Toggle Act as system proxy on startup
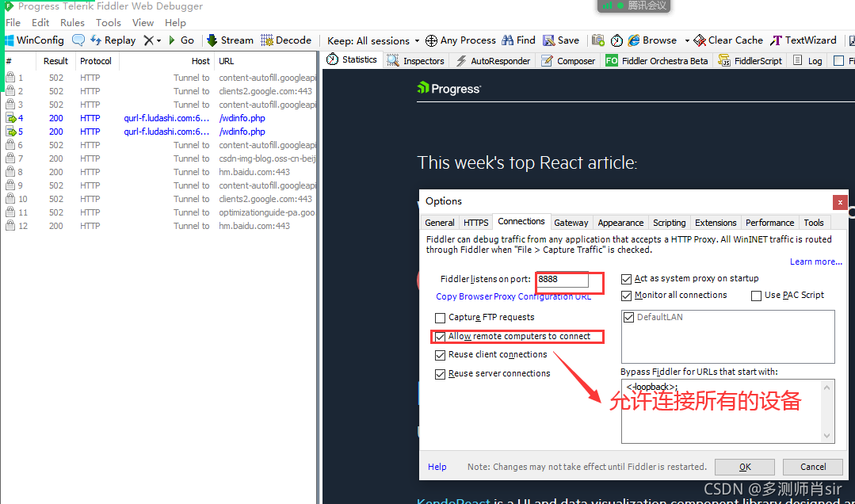This screenshot has width=855, height=504. (627, 279)
